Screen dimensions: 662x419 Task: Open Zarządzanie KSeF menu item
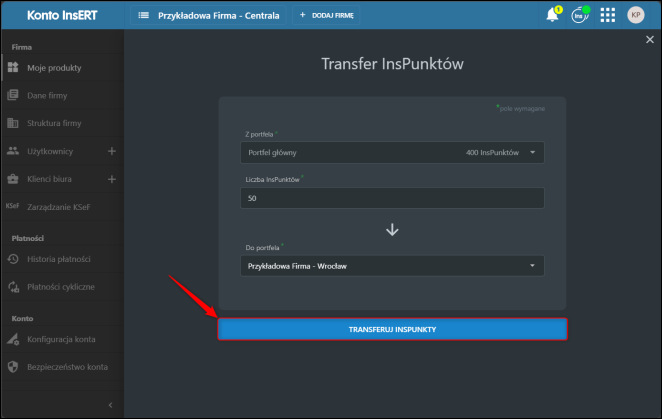coord(59,207)
